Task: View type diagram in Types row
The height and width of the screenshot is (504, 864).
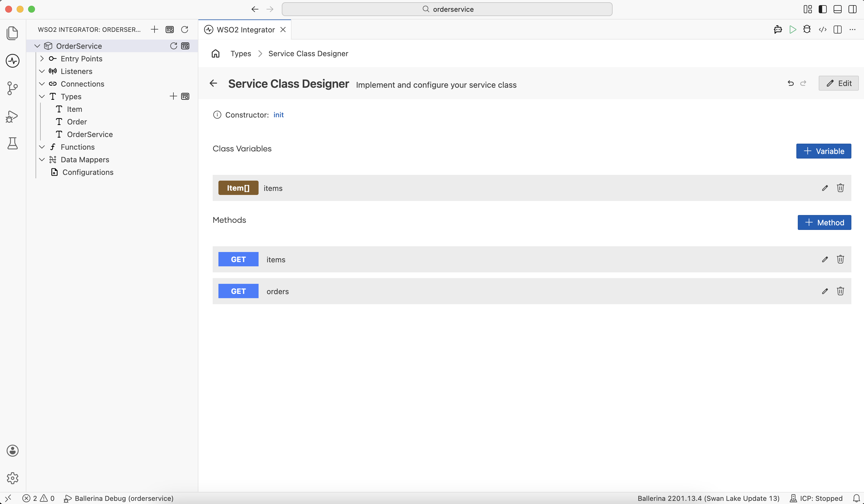Action: tap(185, 96)
